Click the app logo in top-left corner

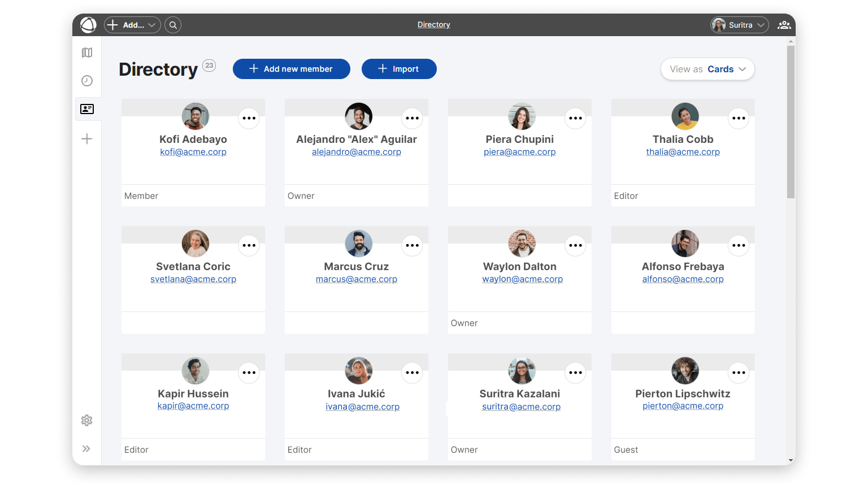click(x=88, y=25)
